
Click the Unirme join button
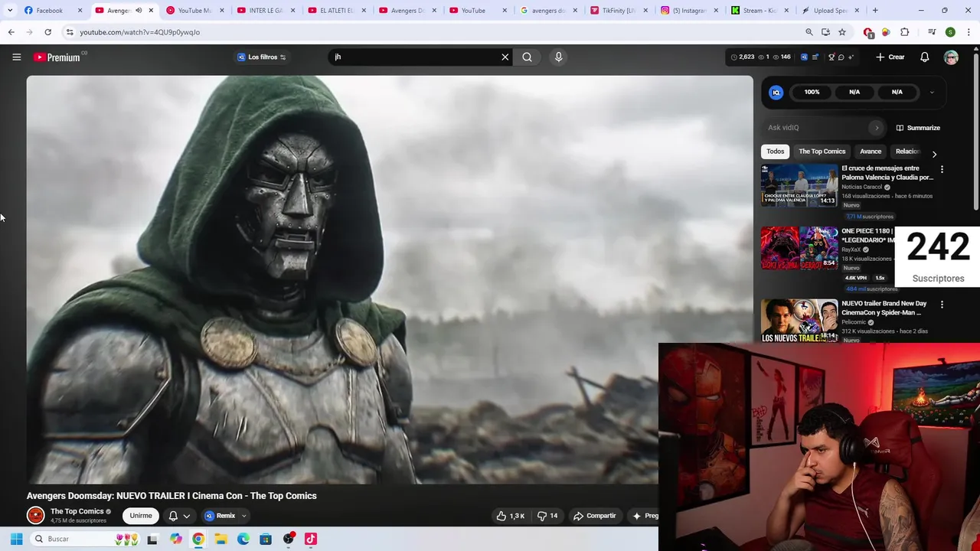pyautogui.click(x=141, y=516)
